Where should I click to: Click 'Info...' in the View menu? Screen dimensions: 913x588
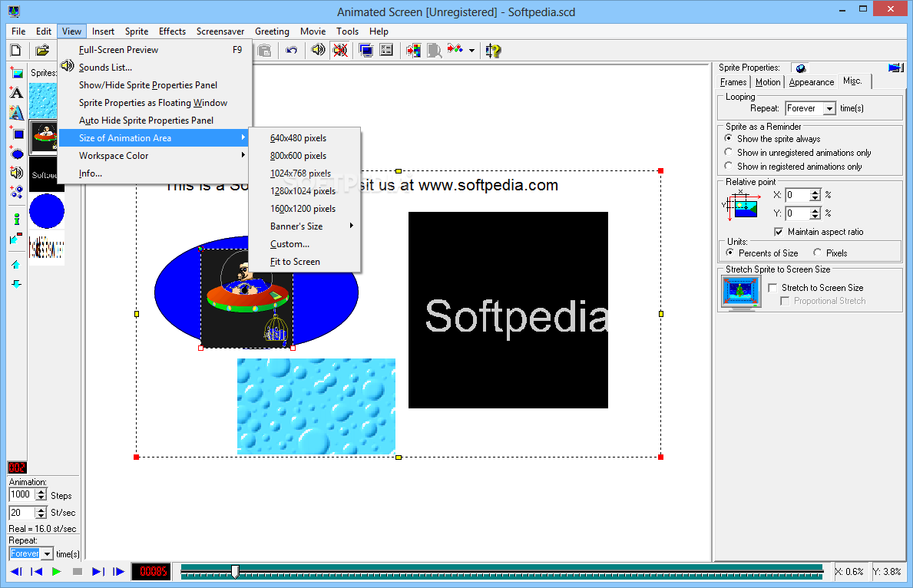pyautogui.click(x=154, y=173)
